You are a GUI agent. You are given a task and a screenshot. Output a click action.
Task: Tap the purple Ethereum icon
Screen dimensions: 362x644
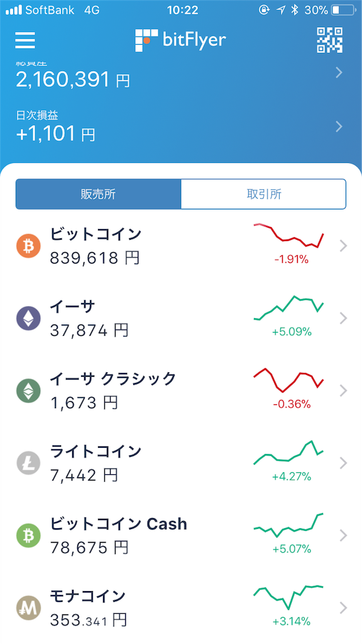click(28, 318)
